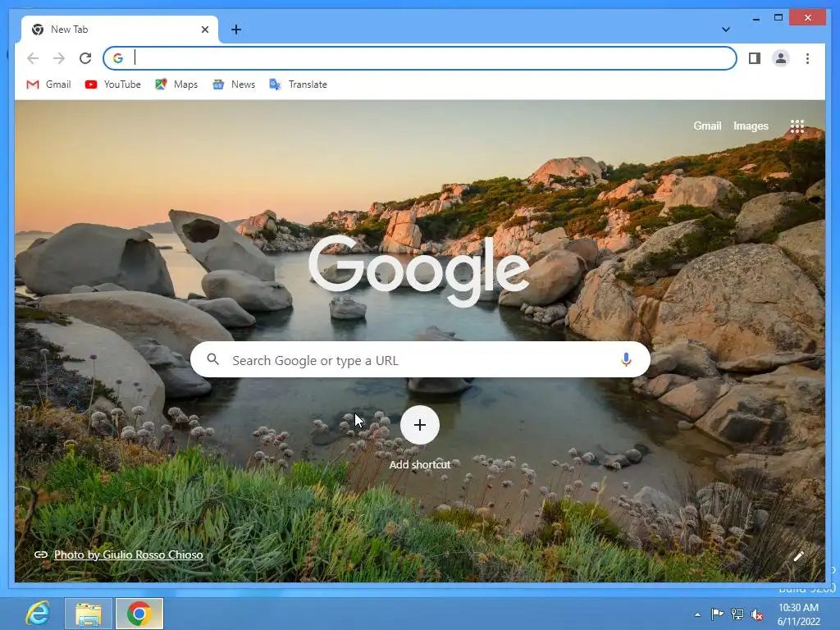Select the New Tab tab
Screen dimensions: 840x630
coord(120,30)
